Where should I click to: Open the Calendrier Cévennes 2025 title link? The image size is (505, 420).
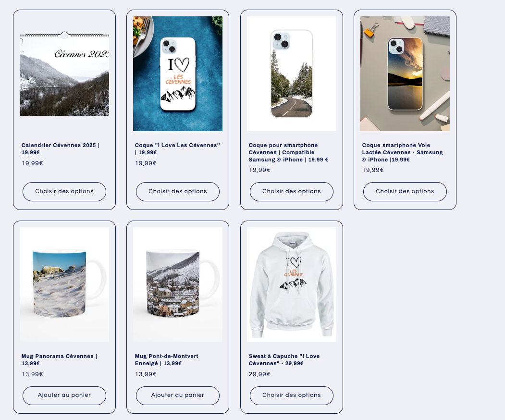tap(61, 149)
